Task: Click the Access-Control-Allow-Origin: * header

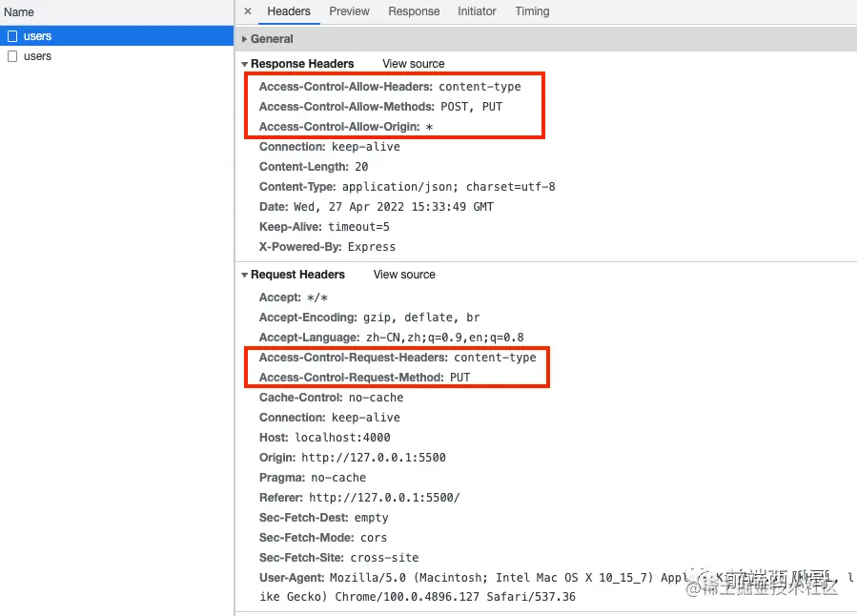Action: (x=346, y=127)
